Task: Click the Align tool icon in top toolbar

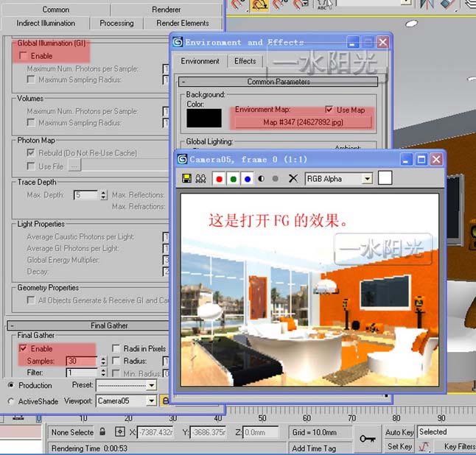Action: (x=448, y=5)
